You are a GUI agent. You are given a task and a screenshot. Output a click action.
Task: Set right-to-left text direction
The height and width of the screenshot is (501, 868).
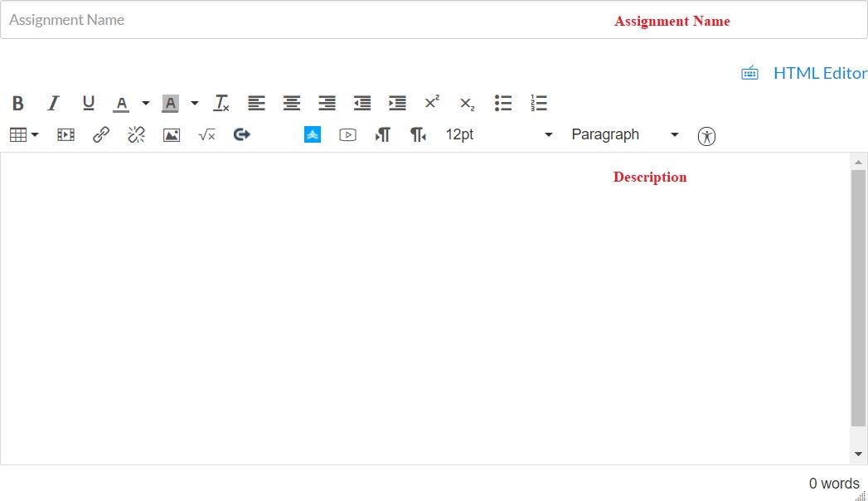[418, 134]
